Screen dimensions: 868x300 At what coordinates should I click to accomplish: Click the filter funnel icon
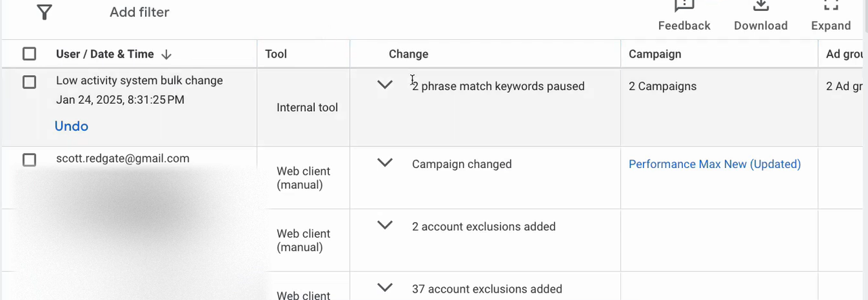click(44, 12)
